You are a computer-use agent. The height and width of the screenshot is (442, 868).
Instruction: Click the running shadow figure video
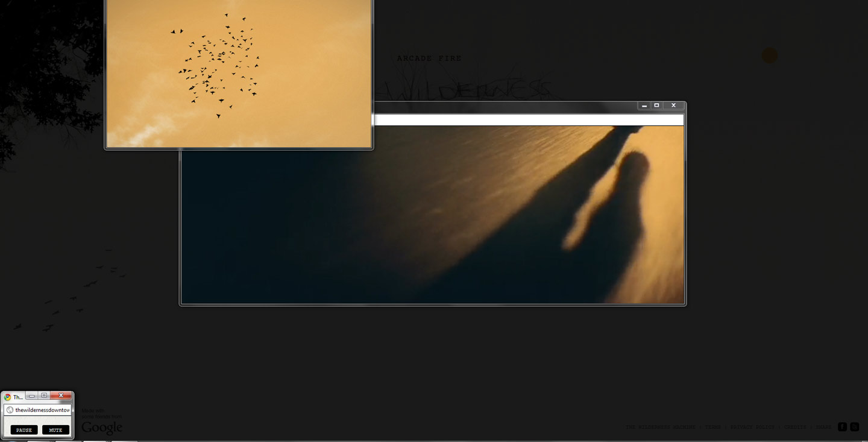[433, 215]
